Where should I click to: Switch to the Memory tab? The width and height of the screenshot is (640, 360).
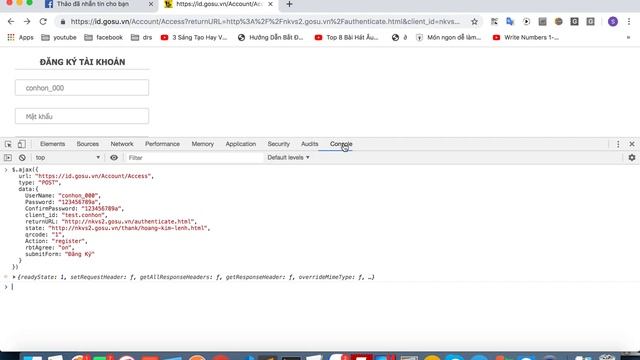pyautogui.click(x=202, y=144)
